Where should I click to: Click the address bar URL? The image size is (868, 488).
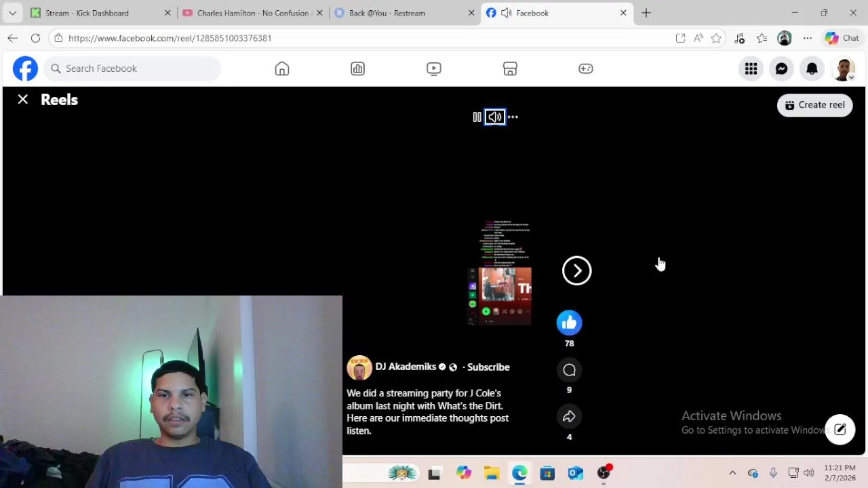170,38
